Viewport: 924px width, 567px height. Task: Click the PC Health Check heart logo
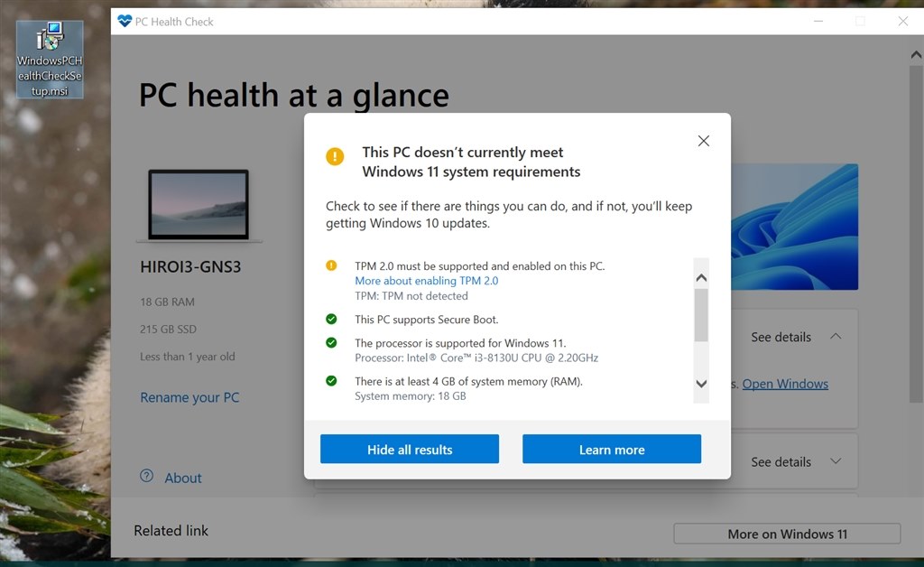pos(125,22)
